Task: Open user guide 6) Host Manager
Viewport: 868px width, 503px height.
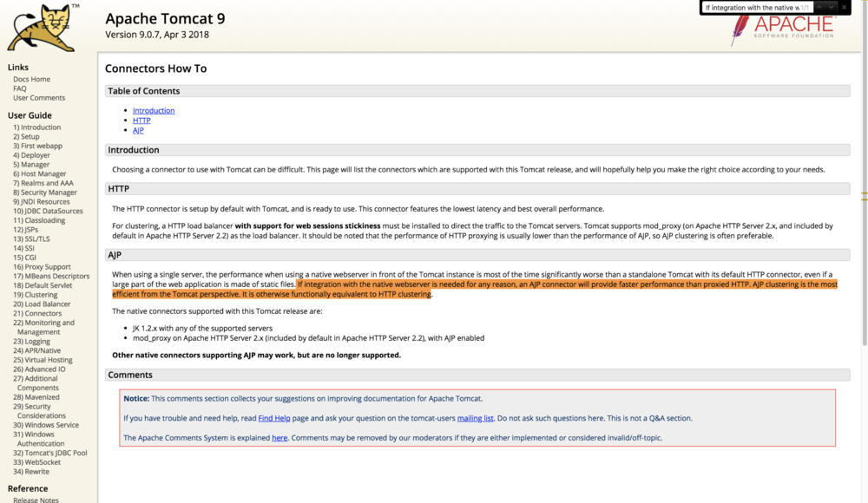Action: coord(40,173)
